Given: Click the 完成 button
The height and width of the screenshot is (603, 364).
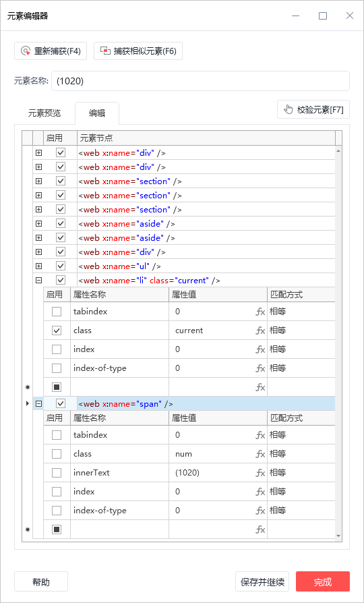Looking at the screenshot, I should 323,582.
